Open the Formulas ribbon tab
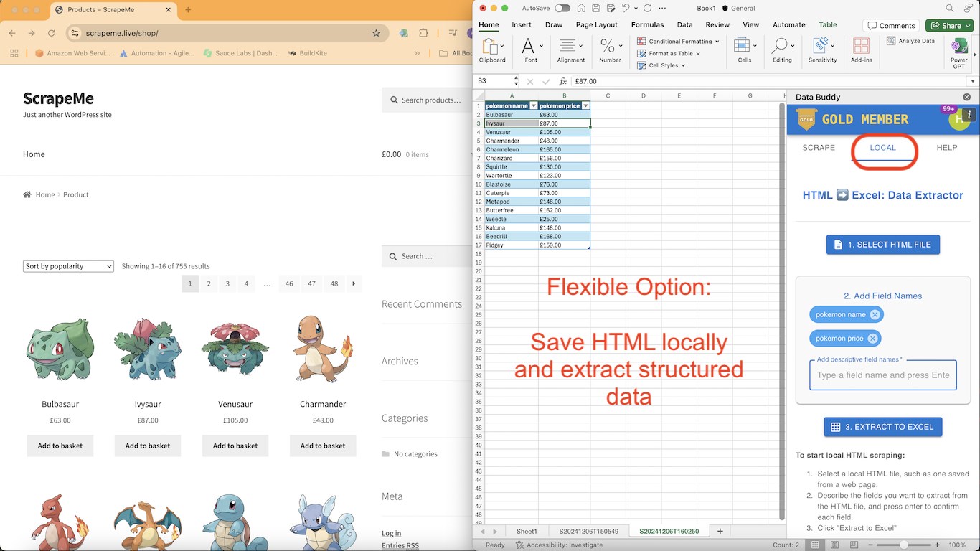The height and width of the screenshot is (551, 980). point(647,24)
